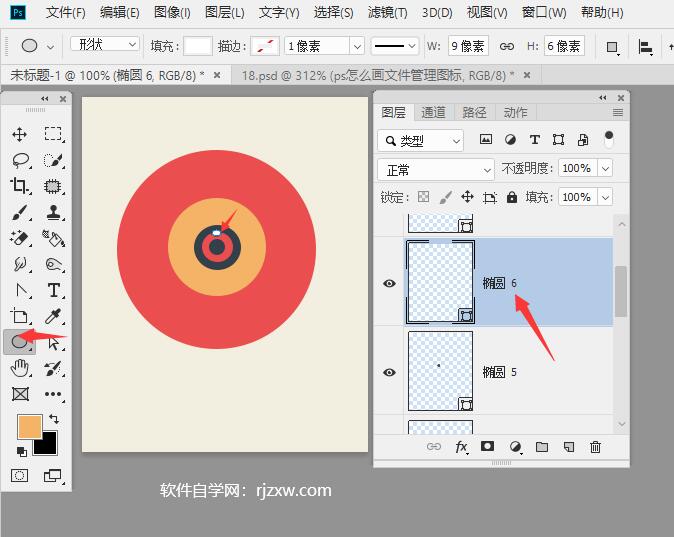Select the Lasso tool
The image size is (674, 537).
click(20, 160)
